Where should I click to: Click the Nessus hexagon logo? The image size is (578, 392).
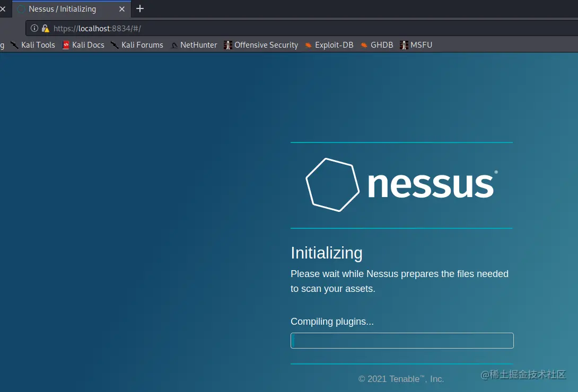tap(332, 185)
